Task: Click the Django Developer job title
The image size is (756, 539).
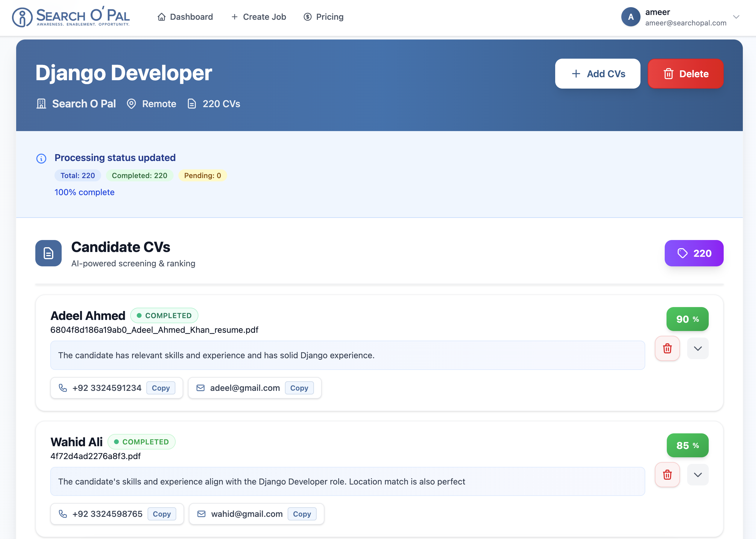Action: click(x=123, y=73)
